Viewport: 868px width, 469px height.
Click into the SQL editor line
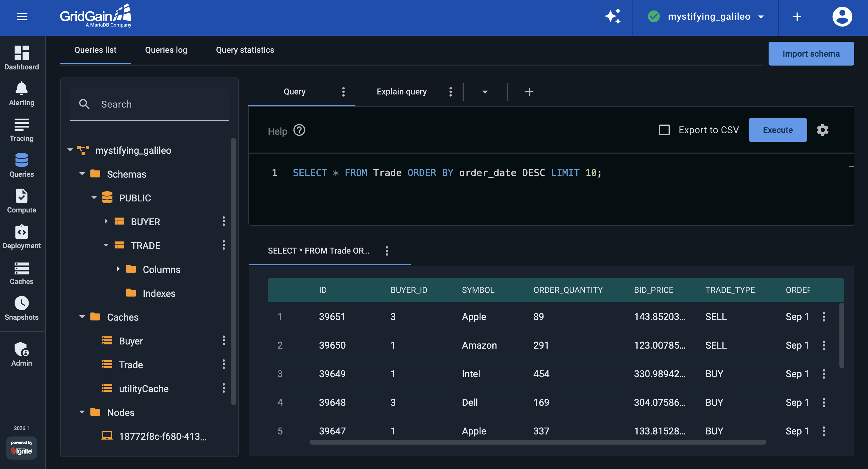447,173
